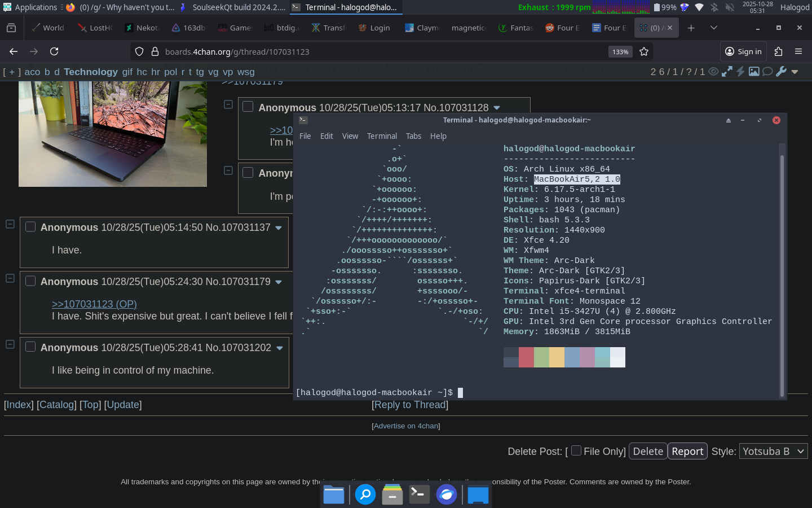Open the menu arrow on post No.107031179
Image resolution: width=812 pixels, height=508 pixels.
pos(279,282)
